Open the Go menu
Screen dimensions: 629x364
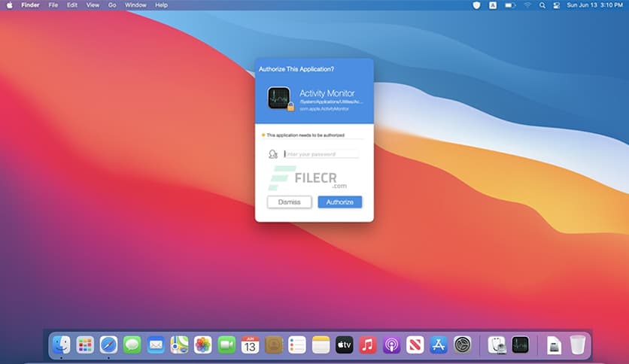(112, 5)
